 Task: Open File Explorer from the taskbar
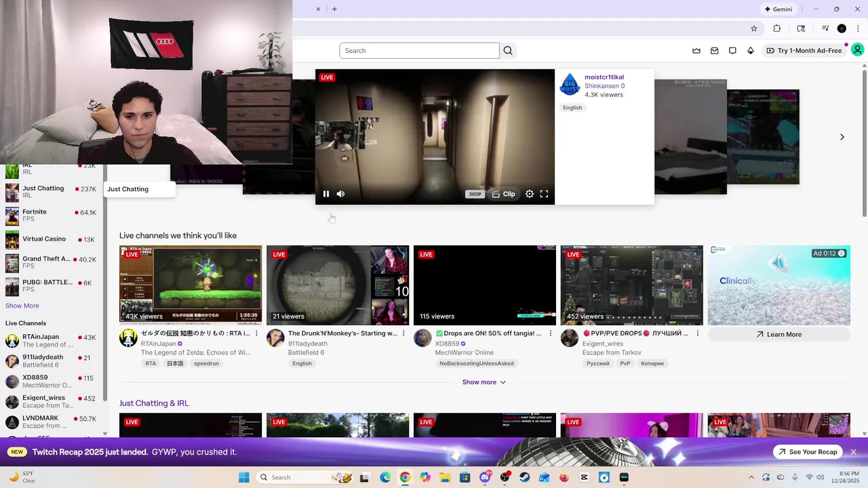coord(445,477)
